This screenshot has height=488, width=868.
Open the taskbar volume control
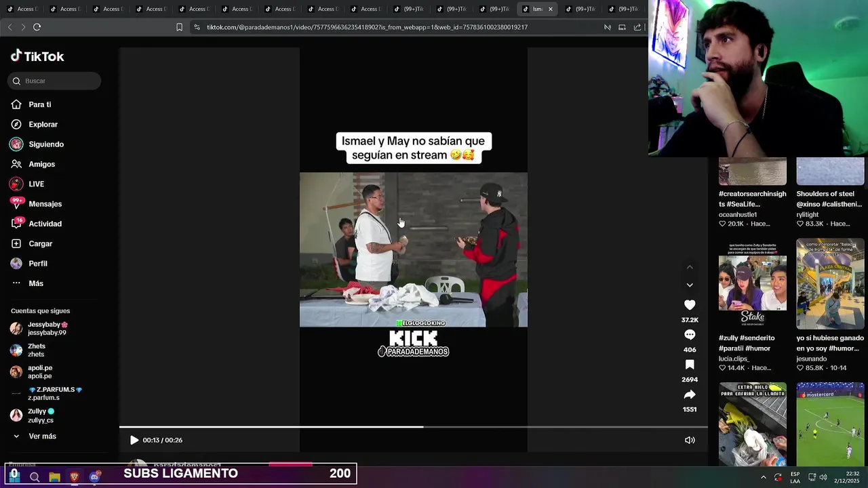pyautogui.click(x=823, y=477)
